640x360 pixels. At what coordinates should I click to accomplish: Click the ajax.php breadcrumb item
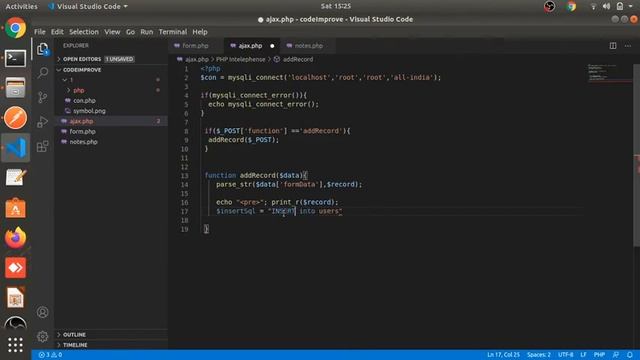click(196, 60)
